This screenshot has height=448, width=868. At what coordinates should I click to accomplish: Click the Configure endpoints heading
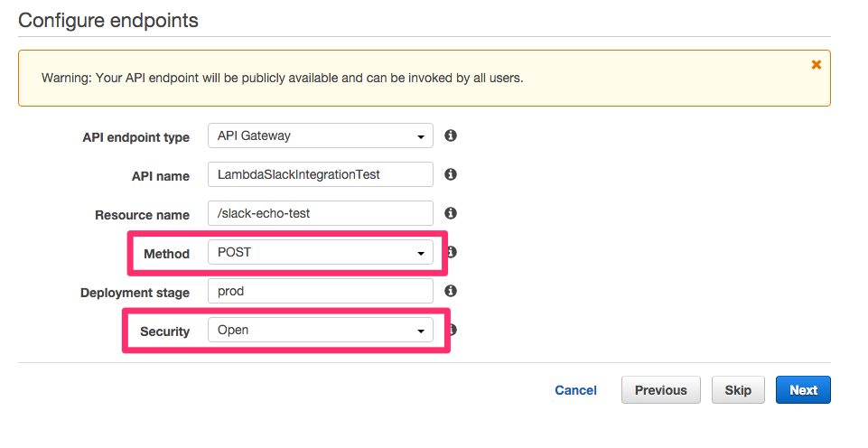[x=108, y=19]
